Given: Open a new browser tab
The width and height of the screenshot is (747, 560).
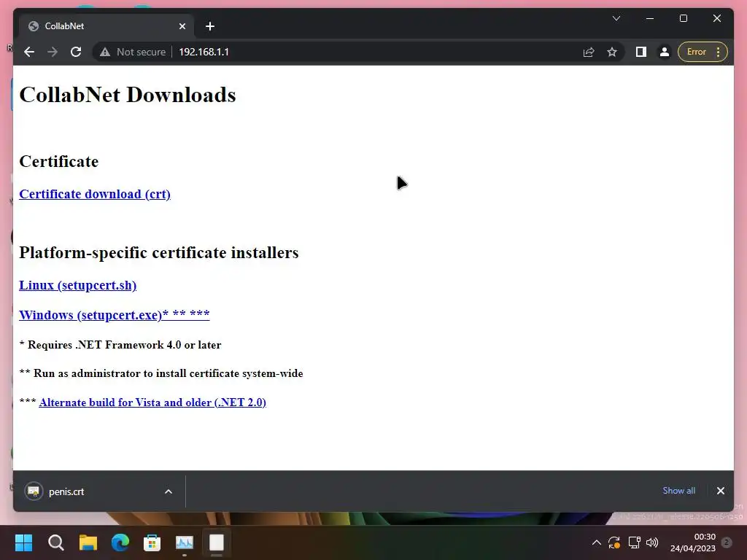Looking at the screenshot, I should tap(210, 26).
